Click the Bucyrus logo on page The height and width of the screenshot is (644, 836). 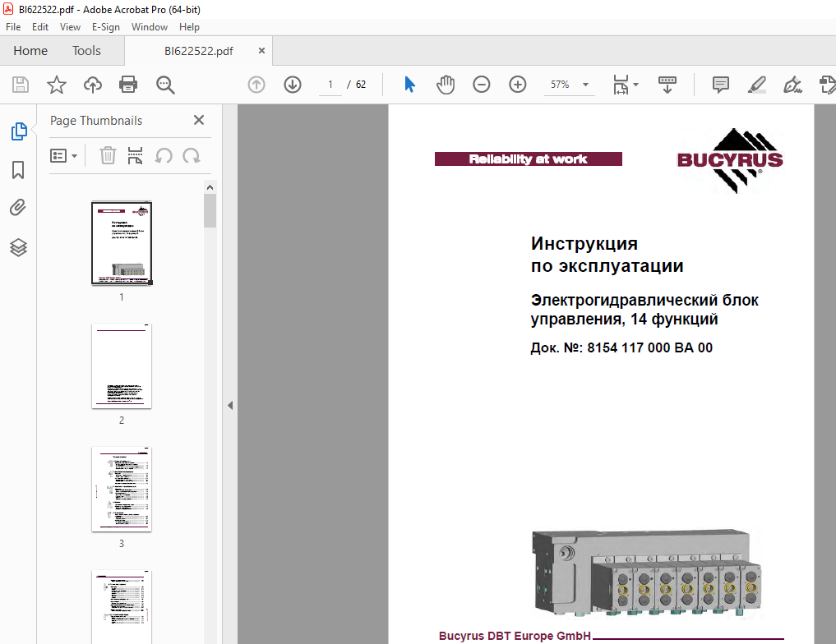(730, 160)
